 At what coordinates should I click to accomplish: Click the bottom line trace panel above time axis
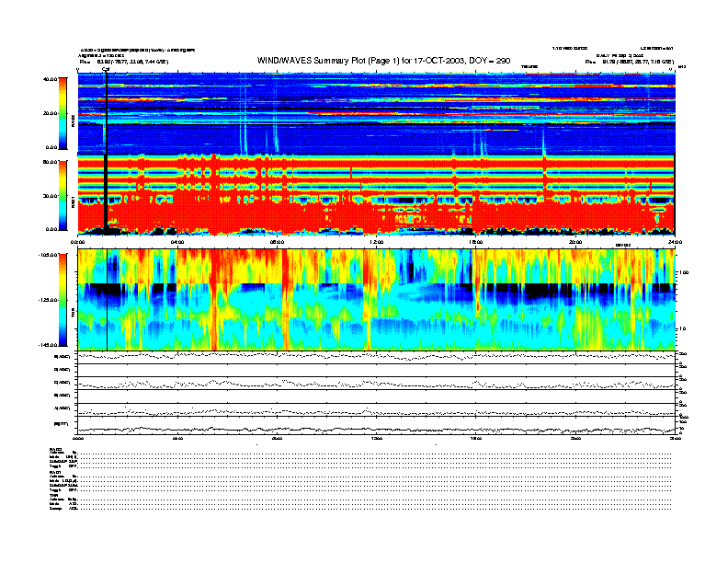point(376,425)
